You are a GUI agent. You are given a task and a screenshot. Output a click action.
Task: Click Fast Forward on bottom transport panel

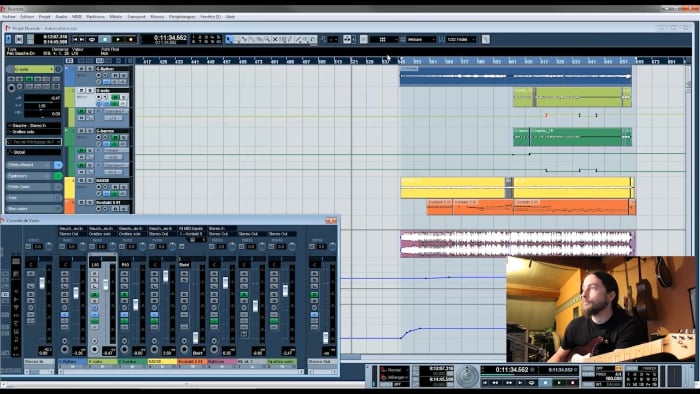coord(508,382)
